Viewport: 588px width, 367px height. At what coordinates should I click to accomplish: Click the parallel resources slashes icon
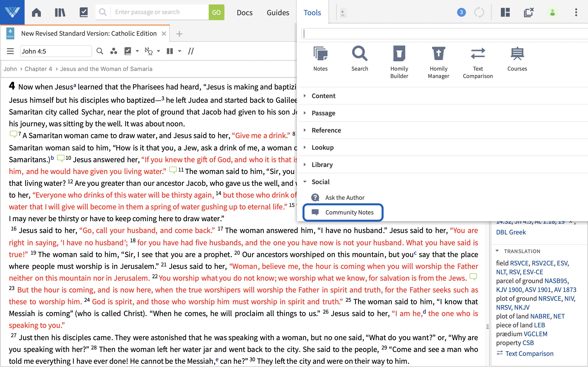point(191,51)
